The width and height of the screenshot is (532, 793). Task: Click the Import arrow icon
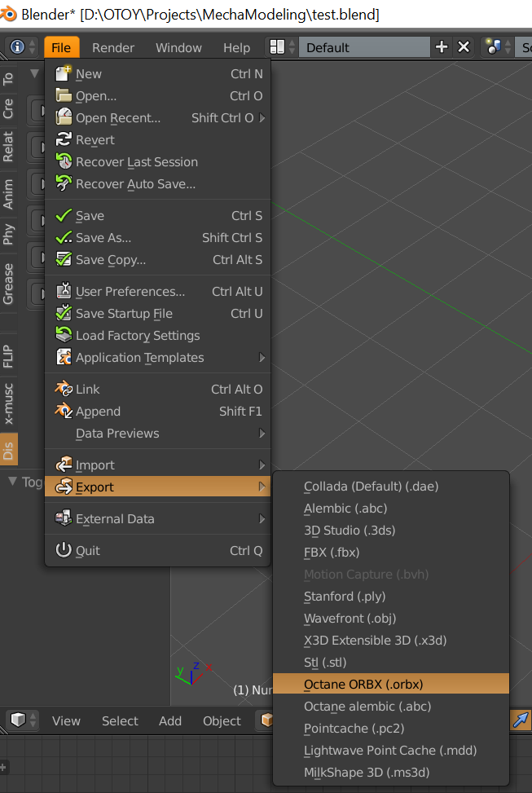pos(64,465)
